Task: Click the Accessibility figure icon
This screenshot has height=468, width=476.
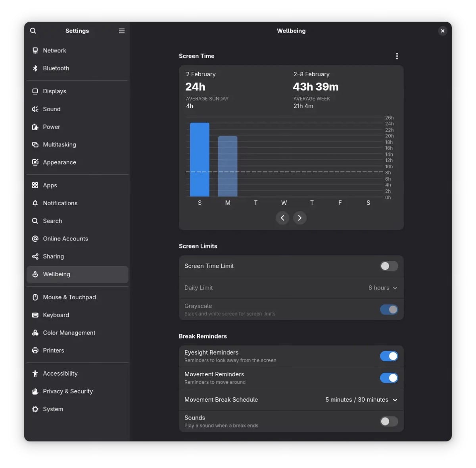Action: click(35, 374)
